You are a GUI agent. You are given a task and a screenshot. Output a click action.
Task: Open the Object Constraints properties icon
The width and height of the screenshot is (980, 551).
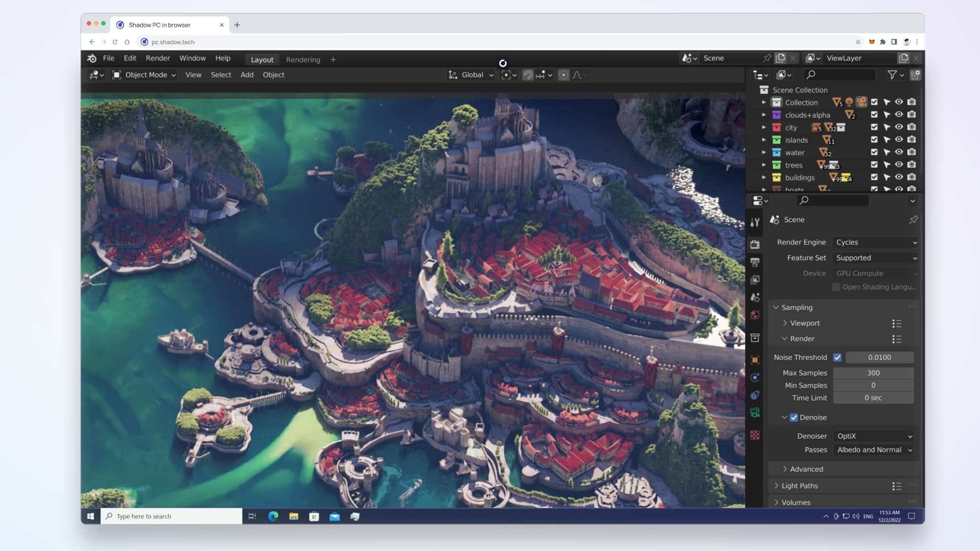755,395
